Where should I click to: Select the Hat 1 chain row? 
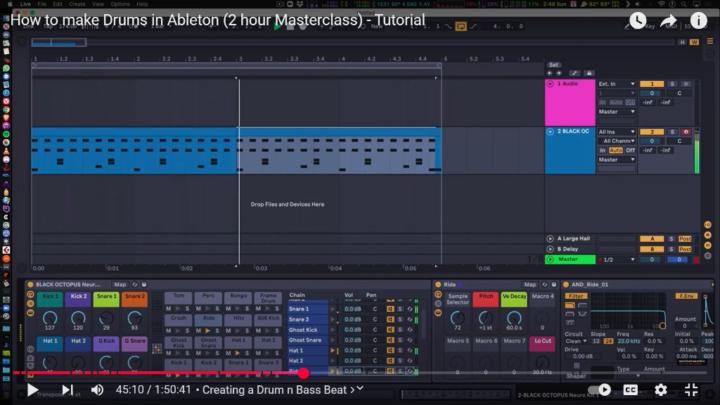pyautogui.click(x=308, y=350)
